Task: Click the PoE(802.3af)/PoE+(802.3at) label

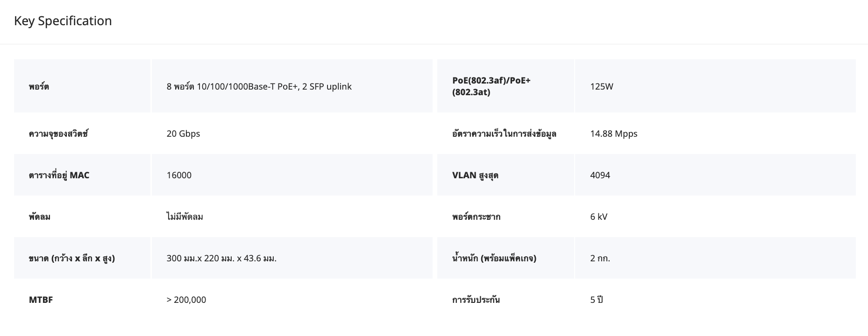Action: point(491,86)
